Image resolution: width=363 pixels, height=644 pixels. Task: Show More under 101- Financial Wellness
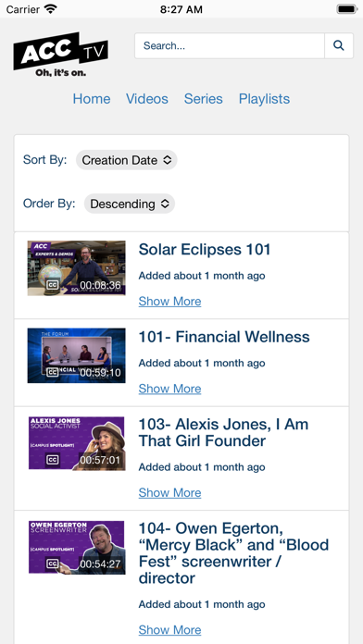pyautogui.click(x=169, y=389)
